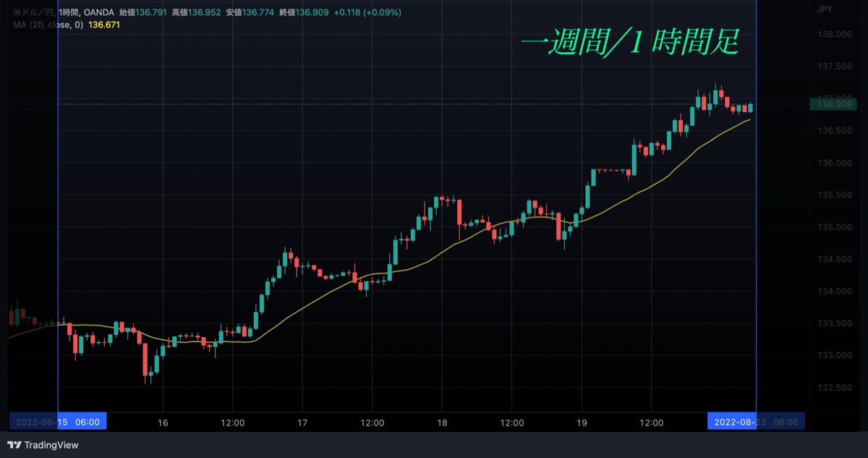Click the time axis label 16
The width and height of the screenshot is (868, 458).
[163, 422]
